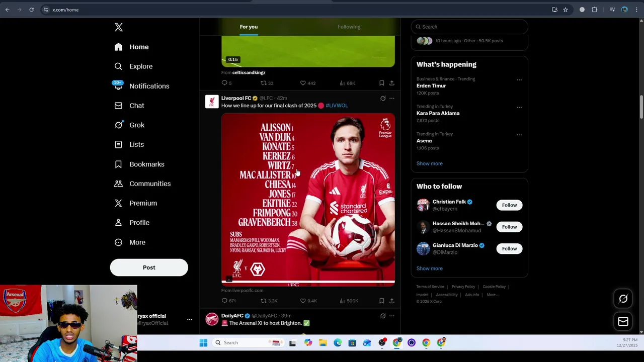Open the browser extensions puzzle icon
This screenshot has width=644, height=362.
pyautogui.click(x=595, y=10)
